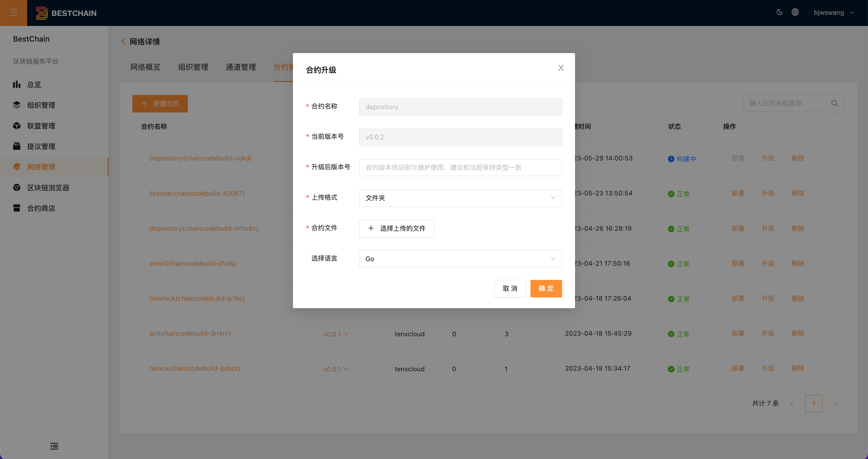Click 共计 7 条 total text
868x459 pixels.
[x=765, y=403]
